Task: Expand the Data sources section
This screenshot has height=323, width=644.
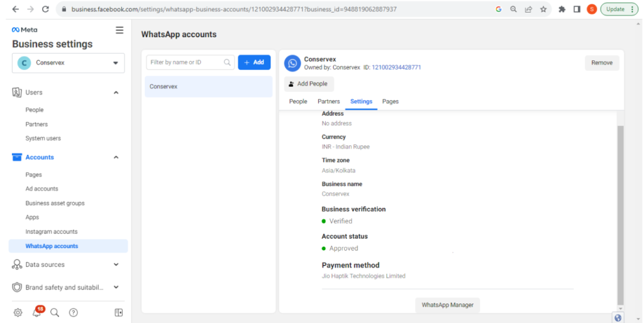Action: (116, 264)
